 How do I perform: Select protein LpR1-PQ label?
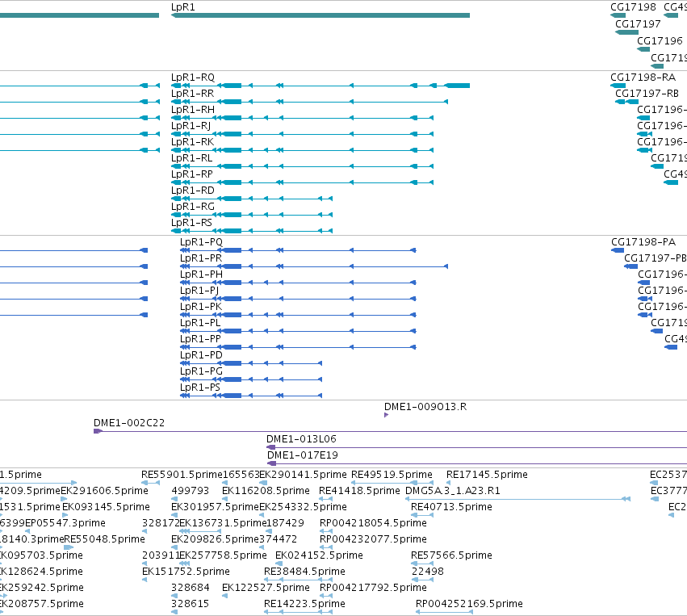(x=202, y=242)
